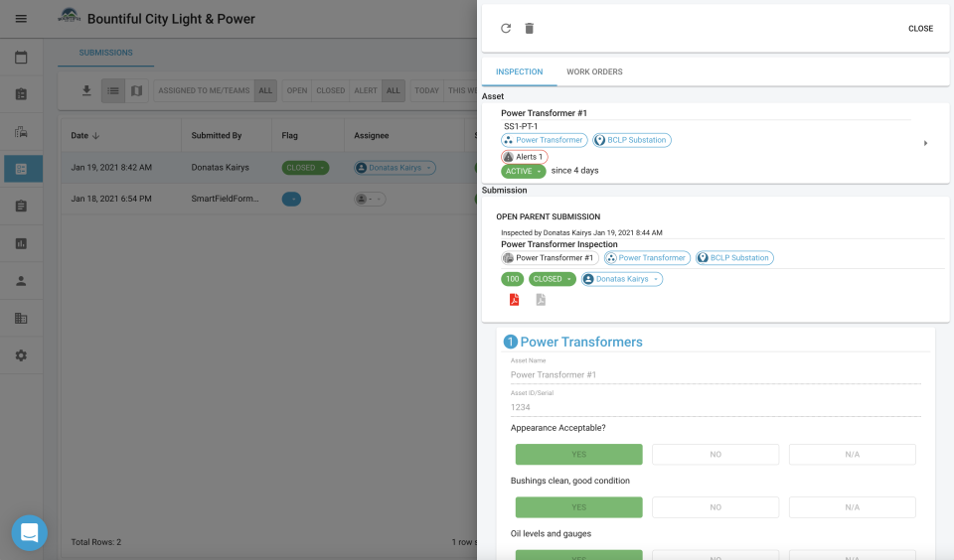
Task: Open the red PDF report
Action: click(514, 300)
